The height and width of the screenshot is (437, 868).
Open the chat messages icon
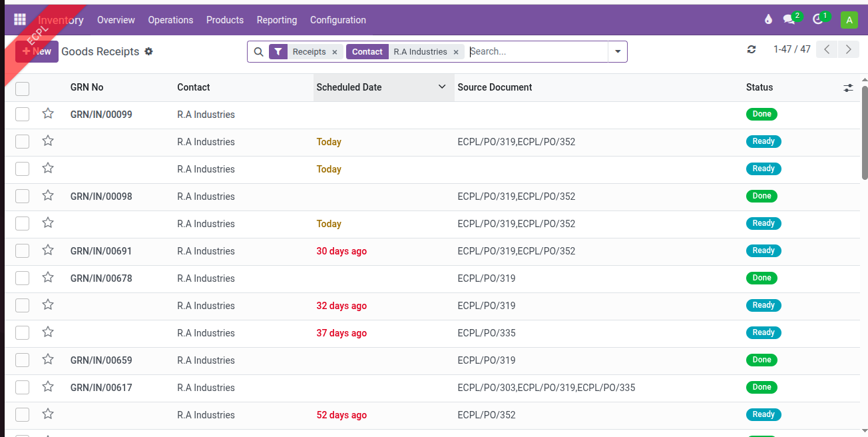point(789,20)
